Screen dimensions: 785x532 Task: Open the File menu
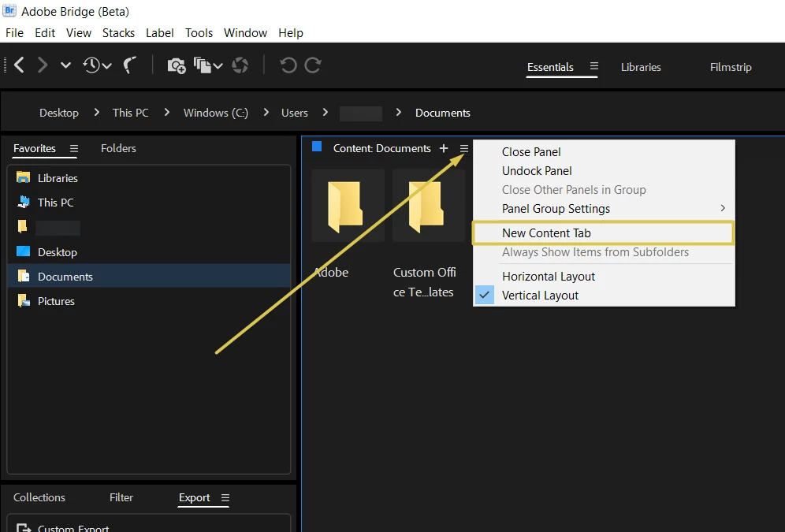coord(14,33)
